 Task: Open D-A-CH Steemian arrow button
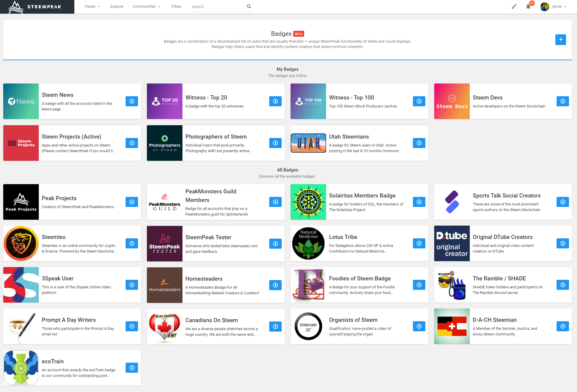(563, 326)
